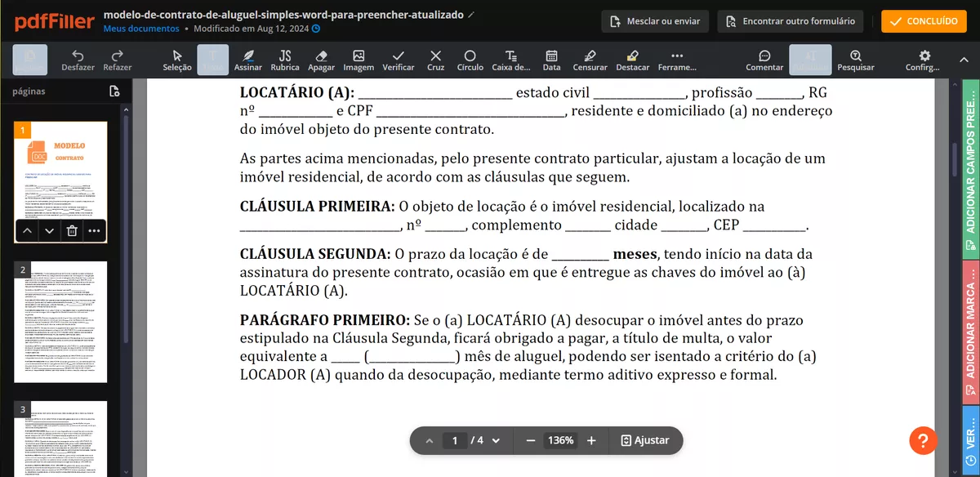Toggle the Texto (T) tool
The height and width of the screenshot is (477, 980).
[212, 59]
